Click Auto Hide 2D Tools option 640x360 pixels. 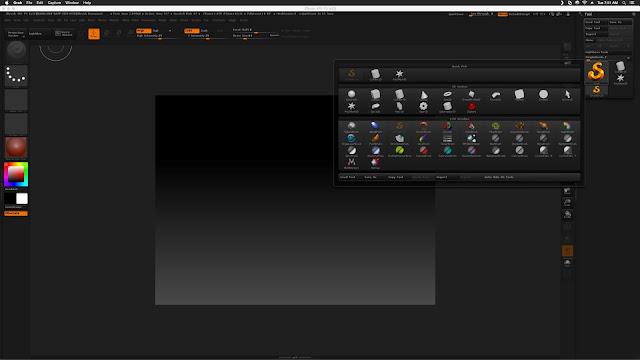pos(499,177)
